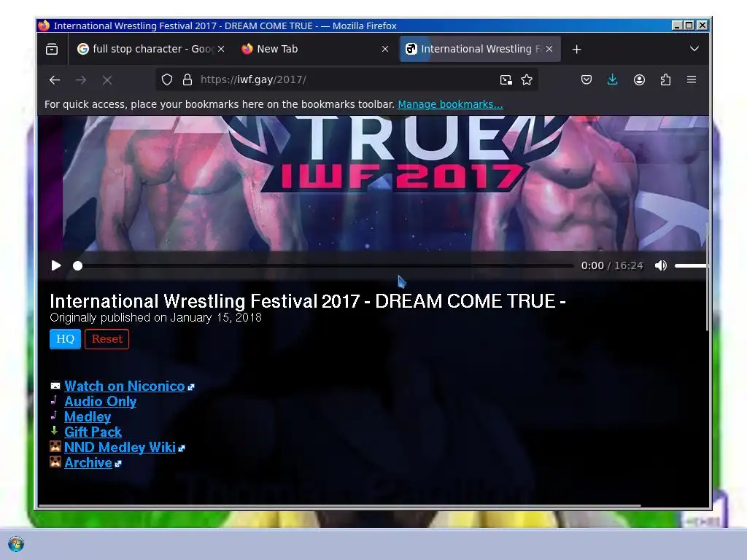747x560 pixels.
Task: Open picture-in-picture icon in address bar
Action: click(506, 79)
